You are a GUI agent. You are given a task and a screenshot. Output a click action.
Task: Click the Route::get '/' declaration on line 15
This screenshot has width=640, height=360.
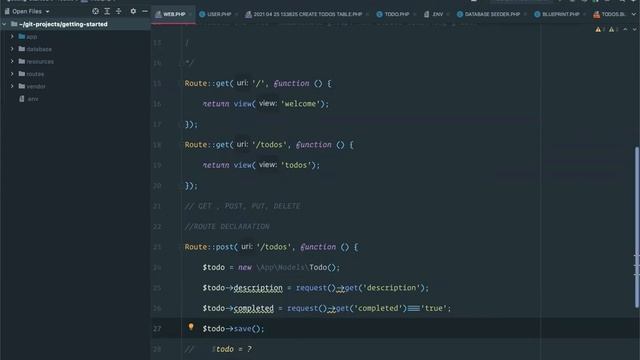click(x=258, y=83)
